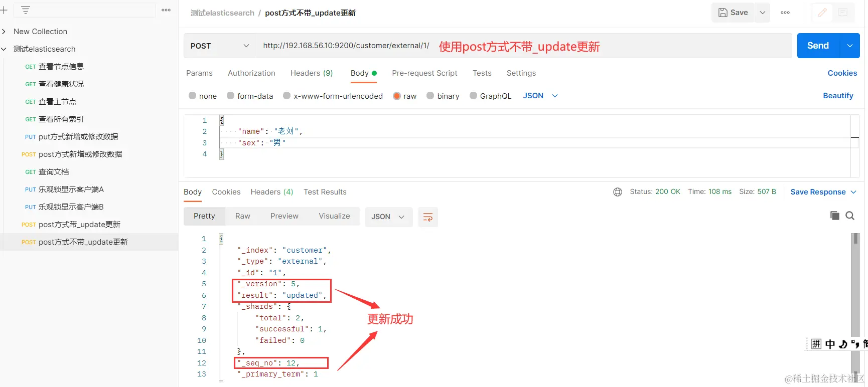Click the Send button
Image resolution: width=868 pixels, height=387 pixels.
click(x=818, y=46)
